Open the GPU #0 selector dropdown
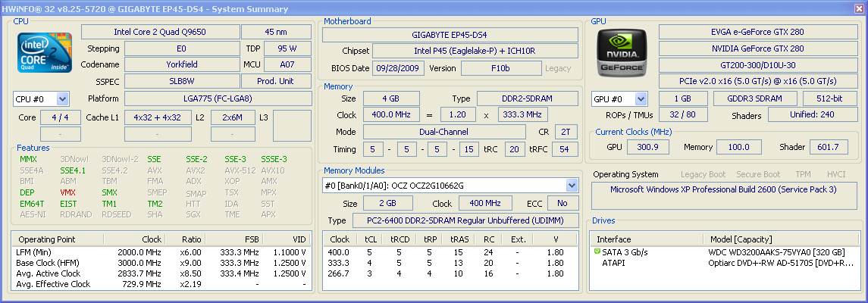 [x=641, y=99]
